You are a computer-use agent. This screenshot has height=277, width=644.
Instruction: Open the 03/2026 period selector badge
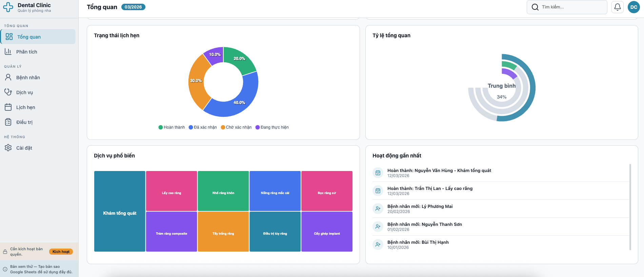click(133, 7)
